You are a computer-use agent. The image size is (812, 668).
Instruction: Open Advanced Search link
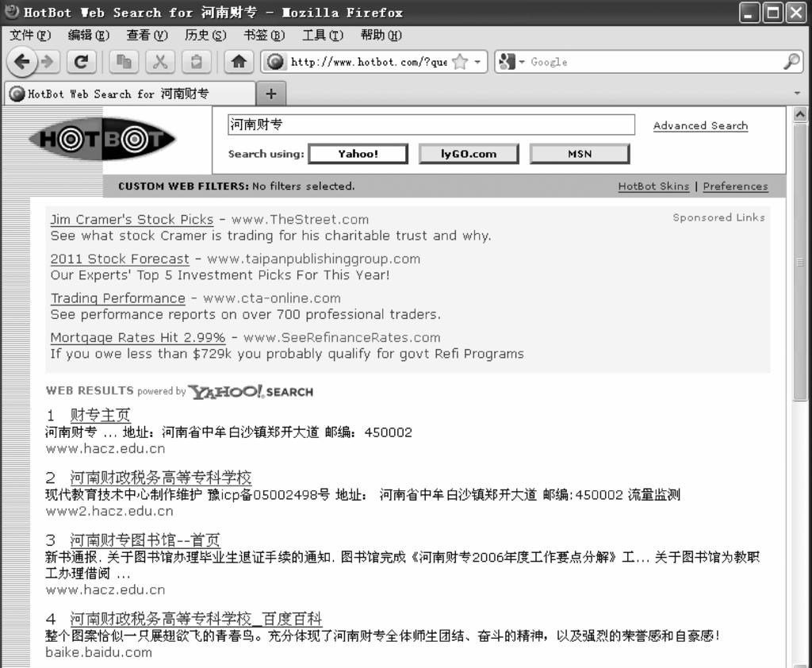(700, 126)
